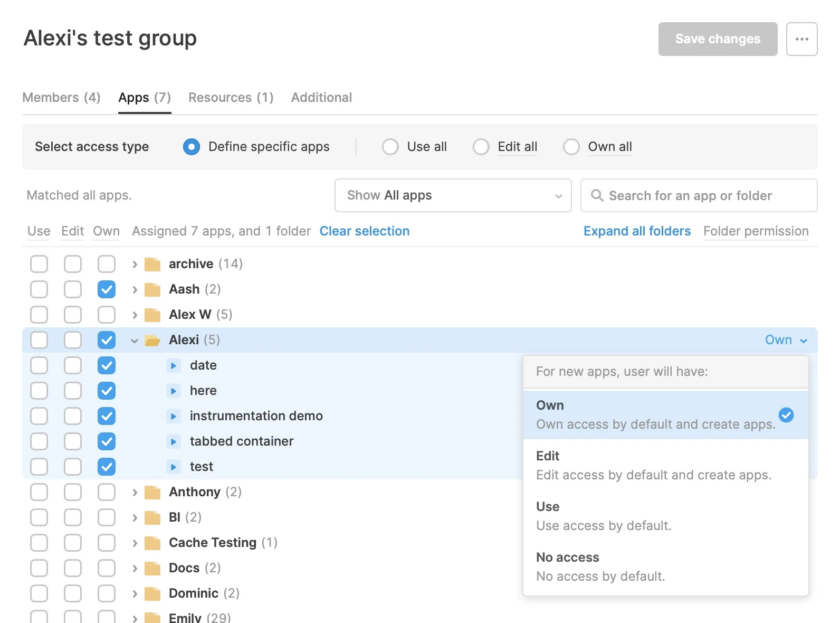Expand the Aash folder chevron
This screenshot has height=623, width=840.
click(x=135, y=289)
